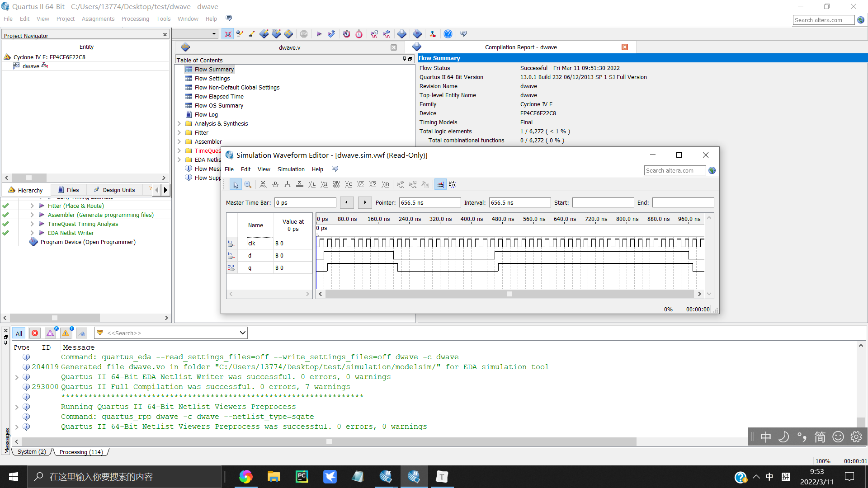
Task: Click the Snap to Transition icon in the waveform toolbar
Action: click(453, 184)
